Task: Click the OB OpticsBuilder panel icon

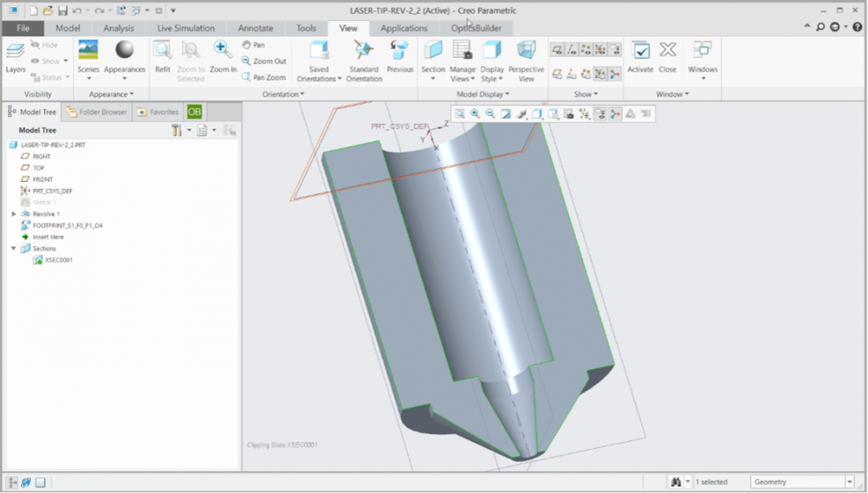Action: (194, 112)
